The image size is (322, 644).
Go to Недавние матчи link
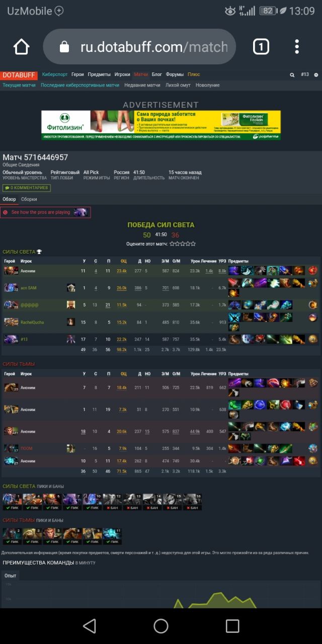(142, 85)
